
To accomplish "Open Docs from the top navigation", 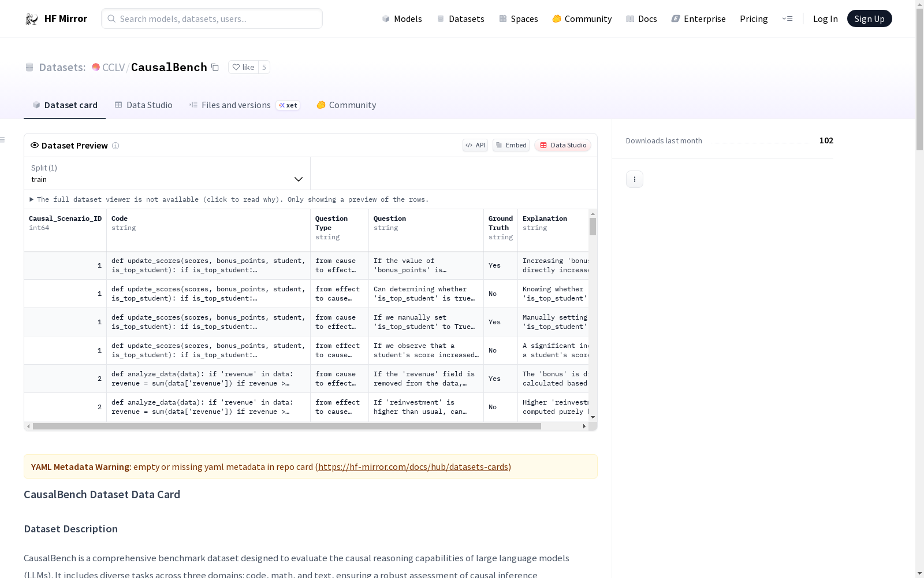I will point(642,18).
